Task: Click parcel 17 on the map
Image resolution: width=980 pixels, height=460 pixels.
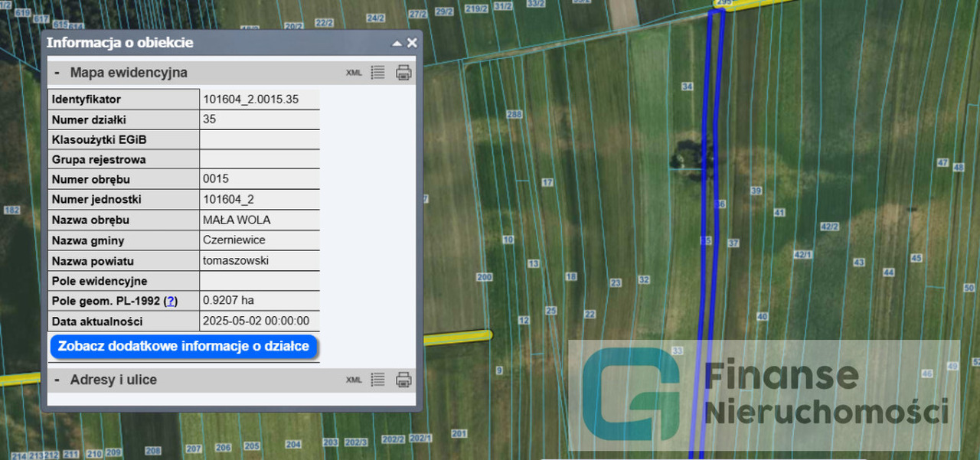Action: tap(547, 183)
